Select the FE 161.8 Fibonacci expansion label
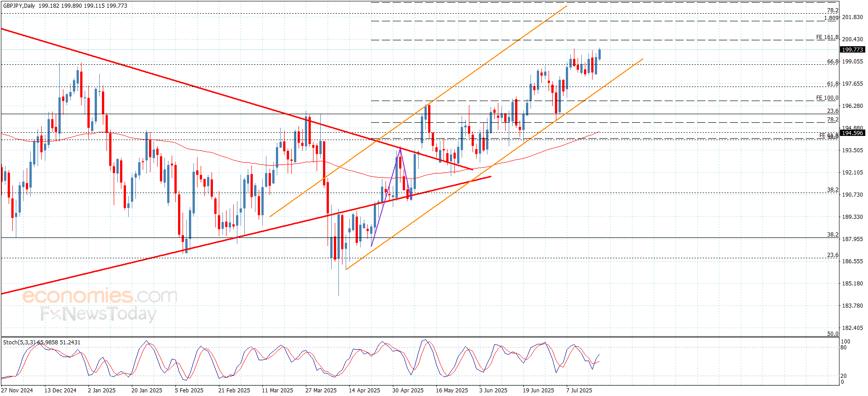Image resolution: width=868 pixels, height=396 pixels. point(827,37)
